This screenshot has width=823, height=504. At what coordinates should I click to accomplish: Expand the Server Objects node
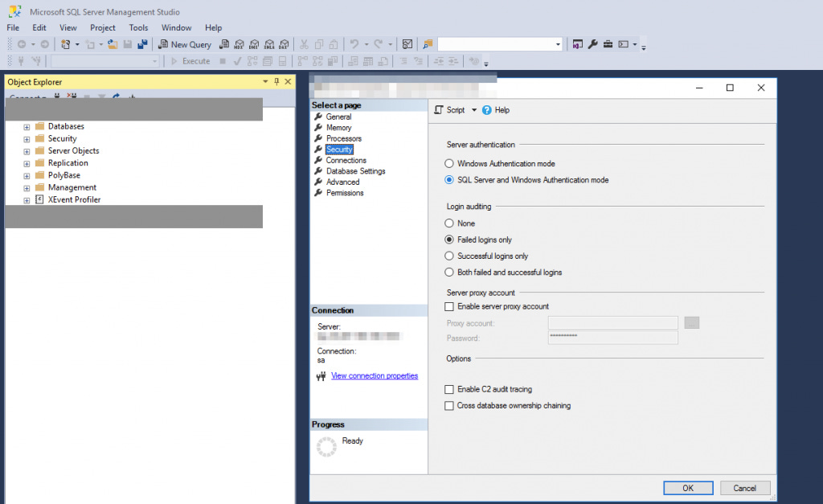27,151
